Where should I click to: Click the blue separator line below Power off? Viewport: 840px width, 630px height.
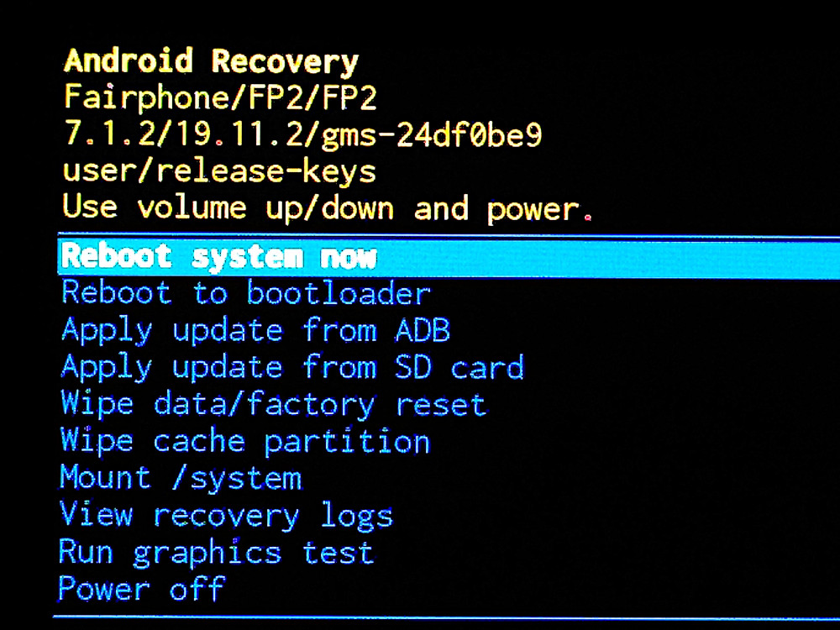pos(445,618)
